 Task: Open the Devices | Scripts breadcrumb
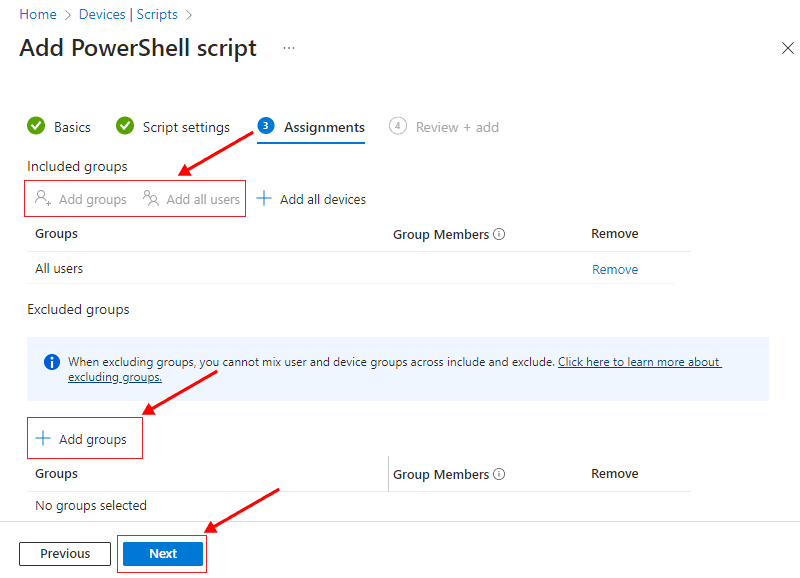(127, 15)
